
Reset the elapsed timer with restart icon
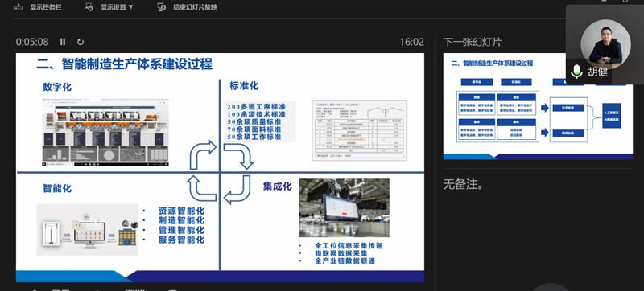[80, 42]
